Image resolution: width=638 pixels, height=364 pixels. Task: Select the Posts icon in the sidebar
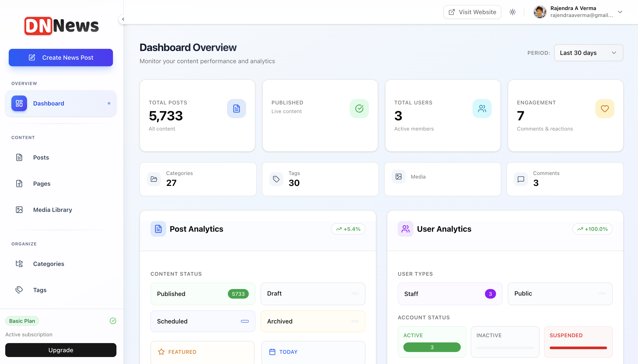(x=19, y=157)
